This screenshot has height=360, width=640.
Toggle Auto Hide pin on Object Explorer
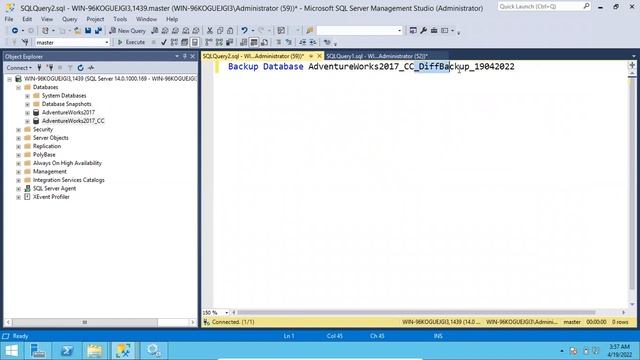184,56
